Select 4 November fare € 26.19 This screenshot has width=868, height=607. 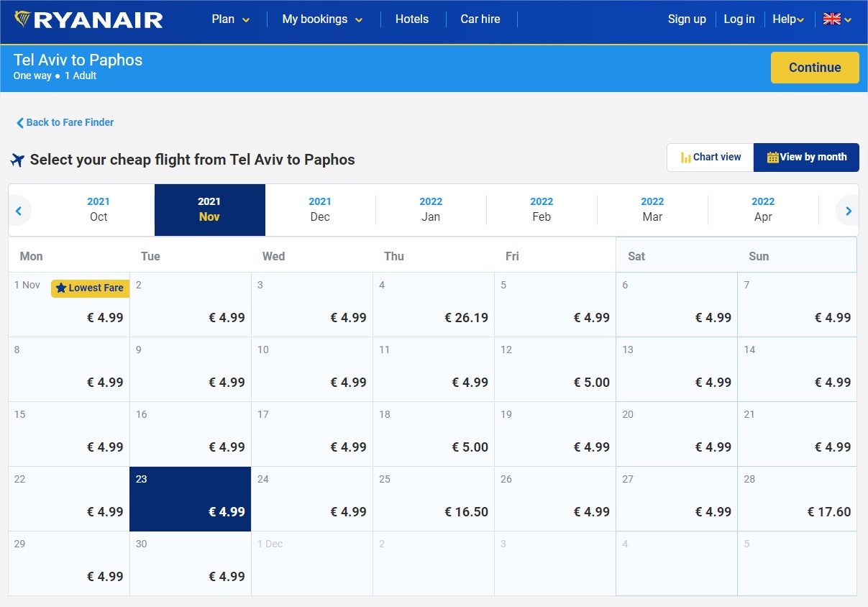click(434, 305)
